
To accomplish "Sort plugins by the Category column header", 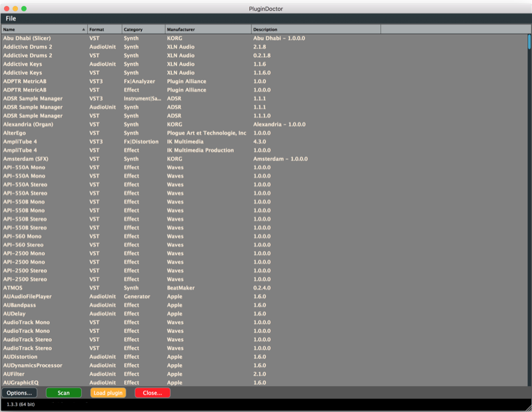I will click(144, 29).
